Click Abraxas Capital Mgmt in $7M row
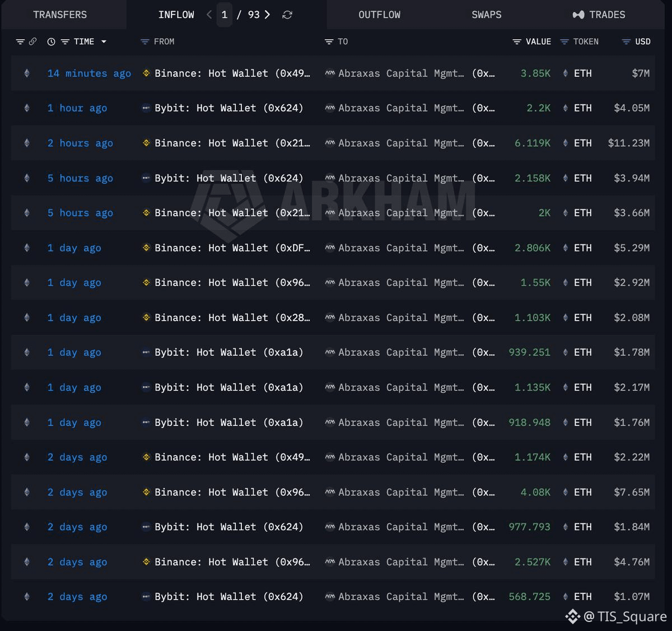Screen dimensions: 672x631 tap(401, 73)
